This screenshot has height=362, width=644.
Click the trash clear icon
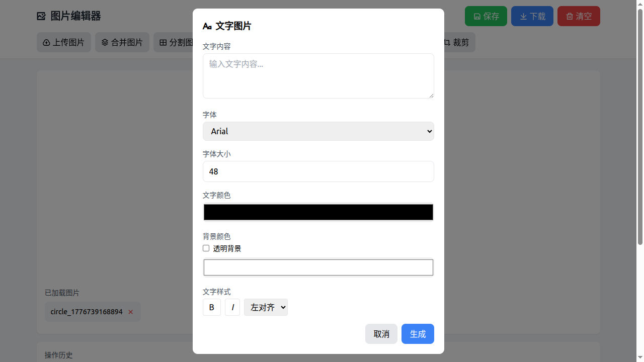pyautogui.click(x=570, y=17)
